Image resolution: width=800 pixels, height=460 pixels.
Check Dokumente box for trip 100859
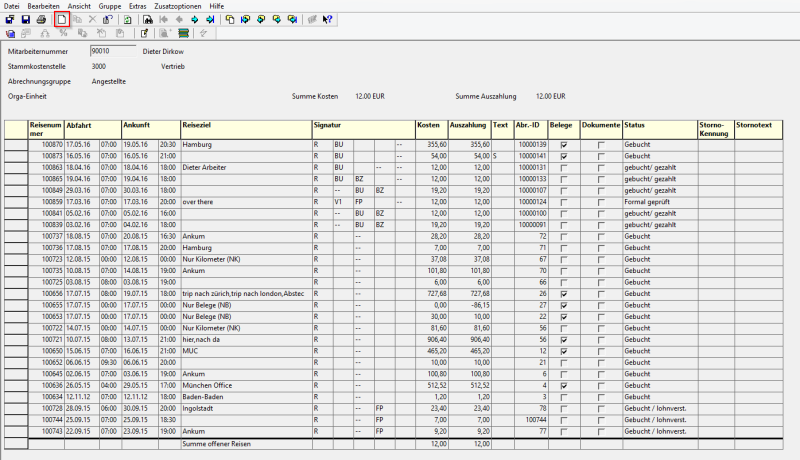click(x=601, y=202)
